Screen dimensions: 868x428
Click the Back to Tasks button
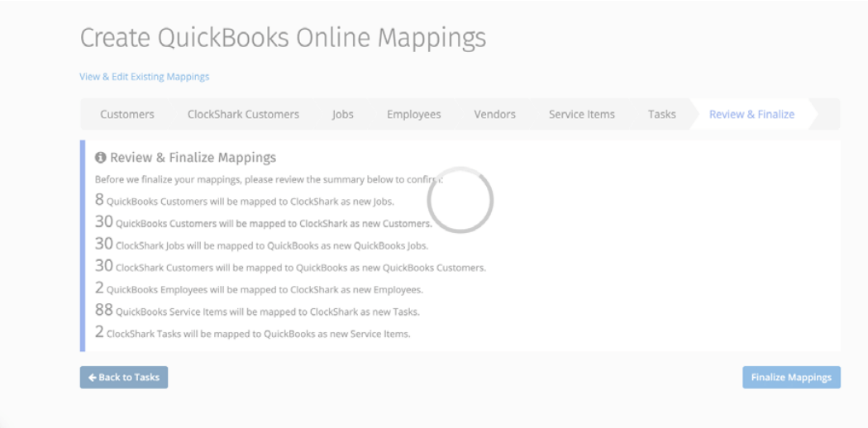tap(124, 377)
